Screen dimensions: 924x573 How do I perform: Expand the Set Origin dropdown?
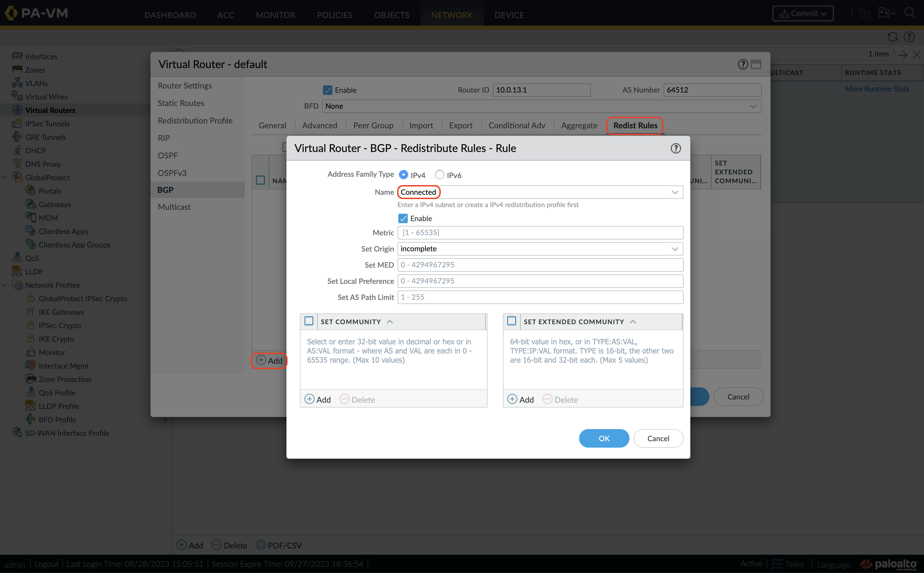pyautogui.click(x=675, y=249)
